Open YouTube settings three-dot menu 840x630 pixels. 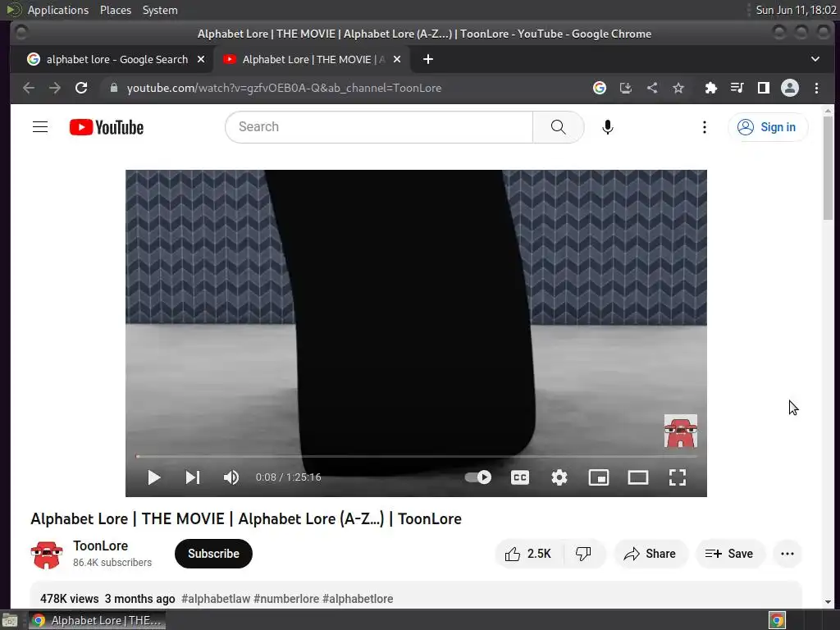(x=705, y=127)
